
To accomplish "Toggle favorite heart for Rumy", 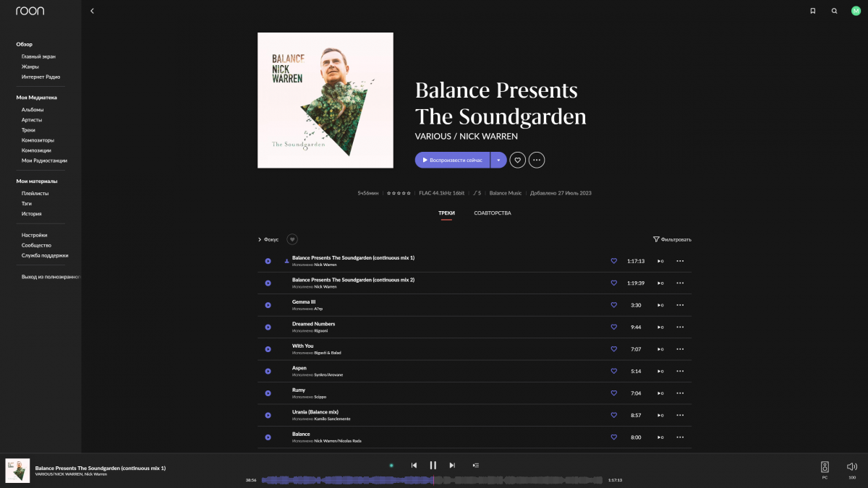I will (614, 393).
